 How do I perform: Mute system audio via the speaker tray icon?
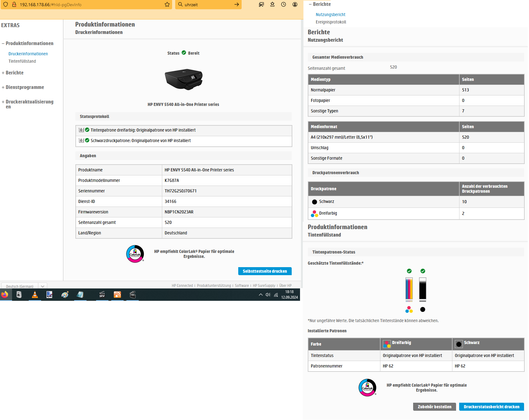click(268, 294)
